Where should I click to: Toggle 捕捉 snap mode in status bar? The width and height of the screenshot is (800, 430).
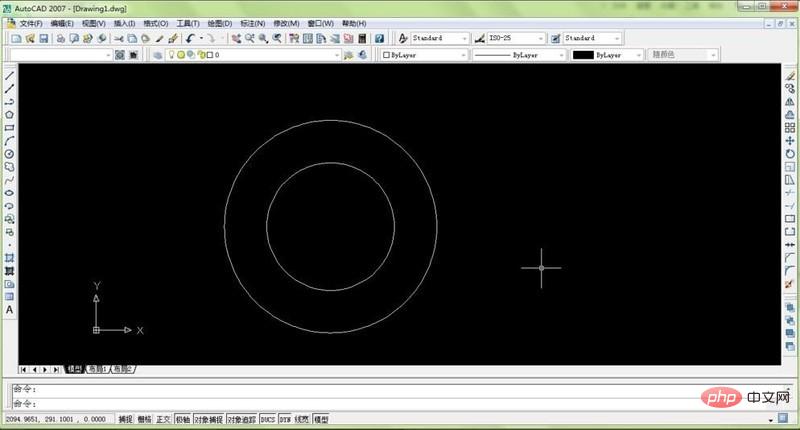click(126, 419)
